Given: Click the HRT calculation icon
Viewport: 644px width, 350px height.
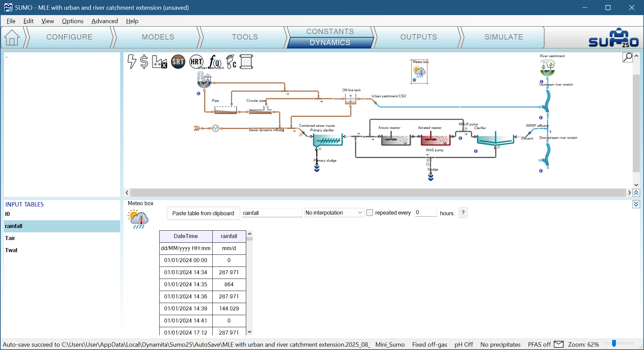Looking at the screenshot, I should tap(196, 62).
